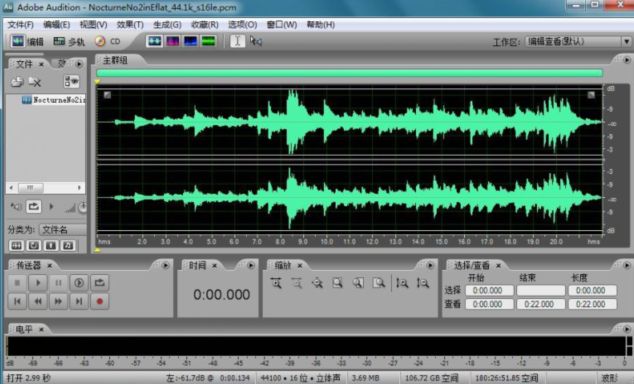Select the marquee selection tool
Viewport: 634px width, 384px height.
[256, 41]
